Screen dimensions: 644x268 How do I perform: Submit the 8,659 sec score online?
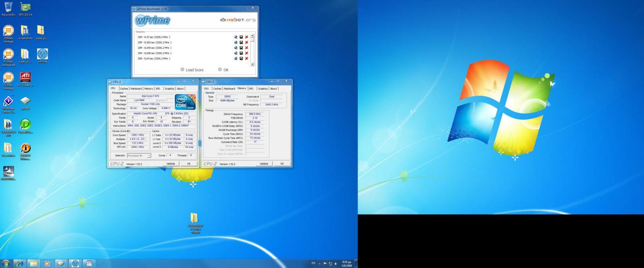pyautogui.click(x=236, y=48)
